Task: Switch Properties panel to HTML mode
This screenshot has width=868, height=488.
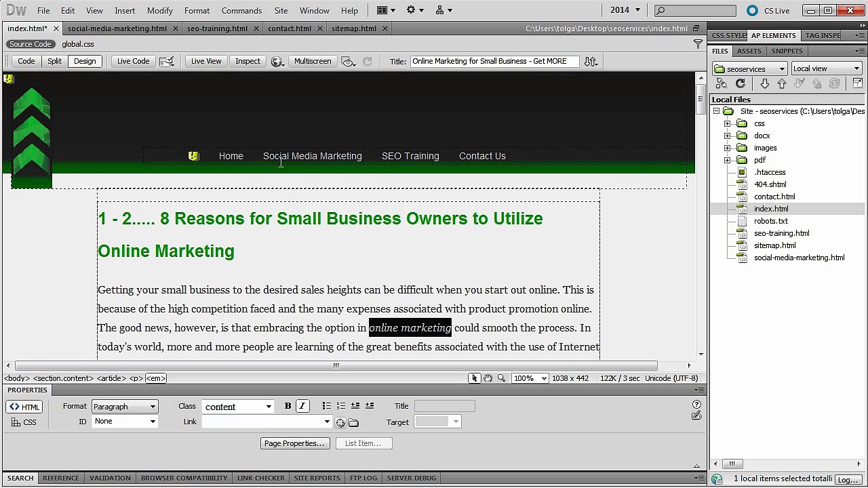Action: click(x=24, y=407)
